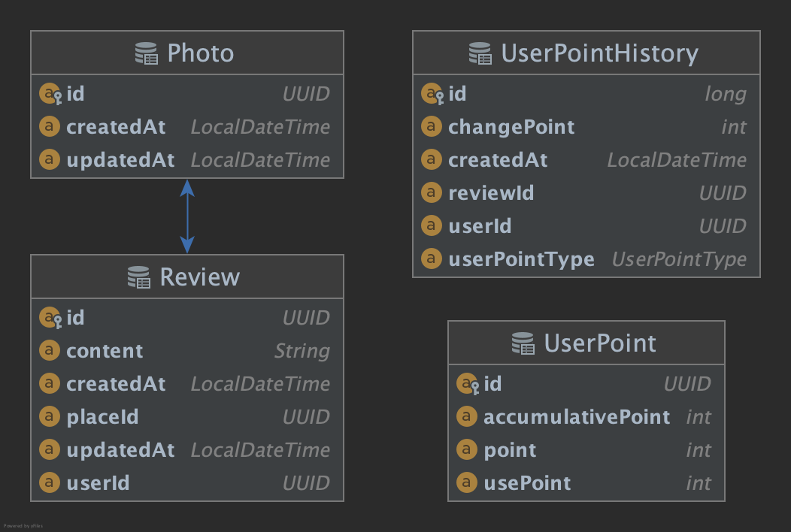791x532 pixels.
Task: Click the Review entity table icon
Action: 139,277
